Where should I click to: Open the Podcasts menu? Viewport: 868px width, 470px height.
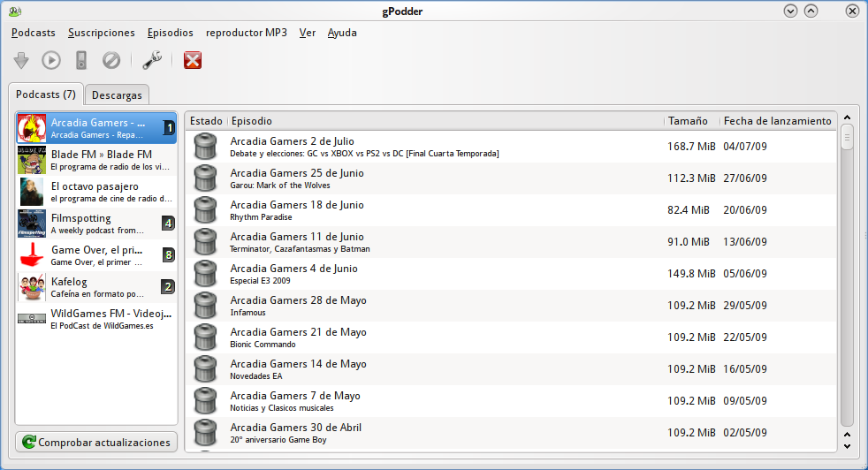(34, 33)
